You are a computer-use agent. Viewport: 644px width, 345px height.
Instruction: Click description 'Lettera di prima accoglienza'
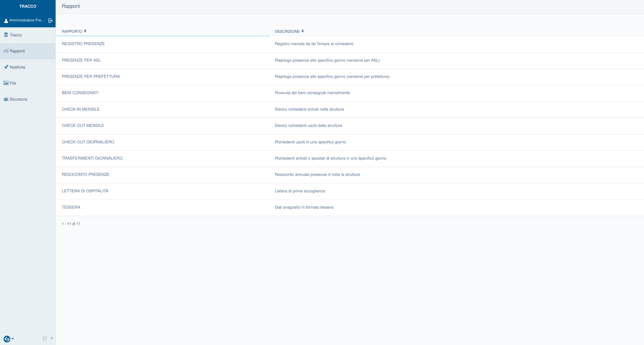click(x=300, y=191)
